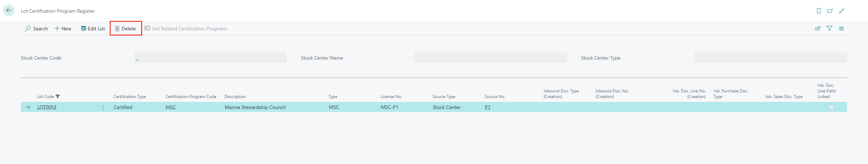The height and width of the screenshot is (164, 868).
Task: Click the Stock Center Code field
Action: pyautogui.click(x=210, y=58)
